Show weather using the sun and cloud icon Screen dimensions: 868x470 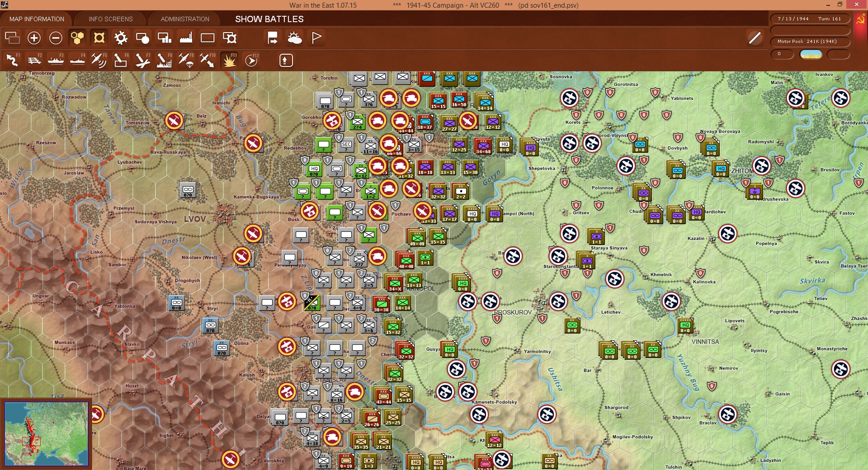[295, 38]
